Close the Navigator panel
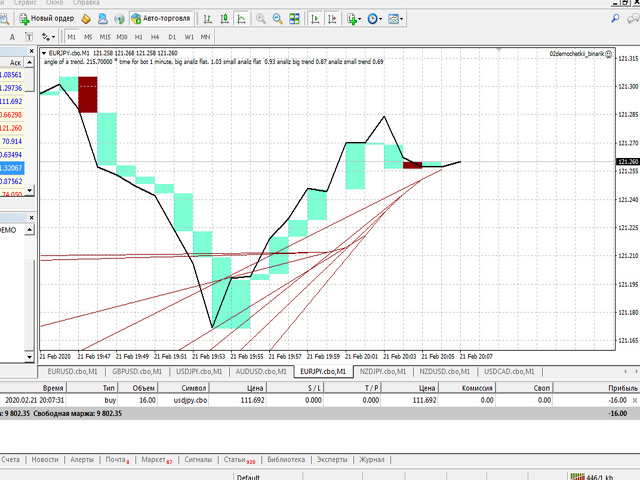 (x=31, y=218)
